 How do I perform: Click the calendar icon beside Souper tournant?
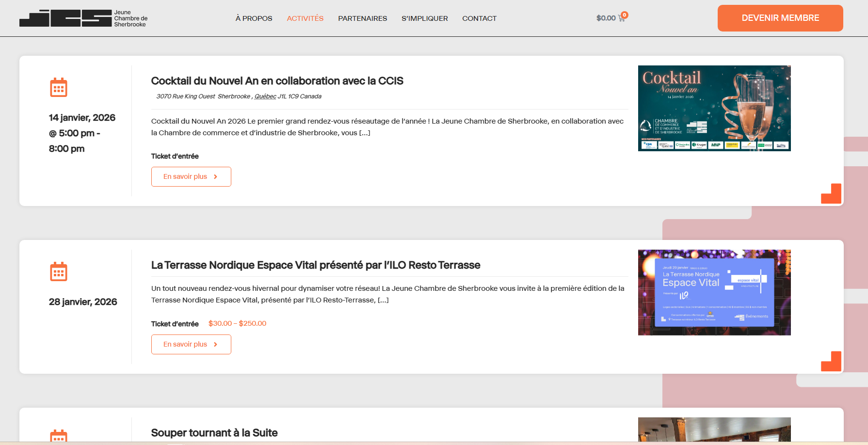click(59, 435)
